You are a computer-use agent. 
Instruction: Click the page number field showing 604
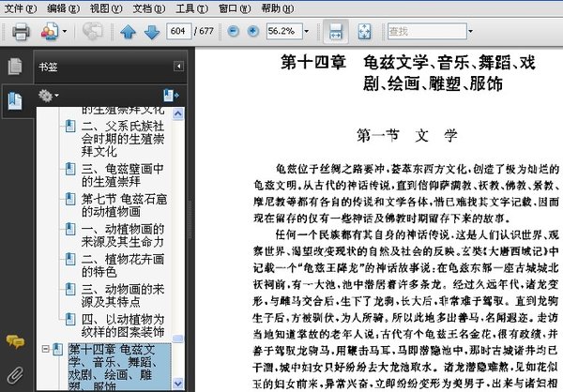(x=178, y=31)
